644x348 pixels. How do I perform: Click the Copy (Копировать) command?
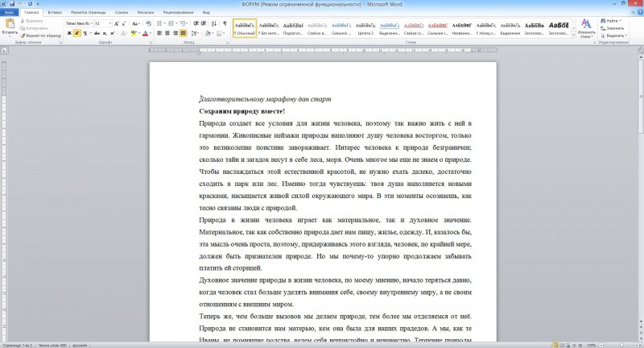pos(34,28)
